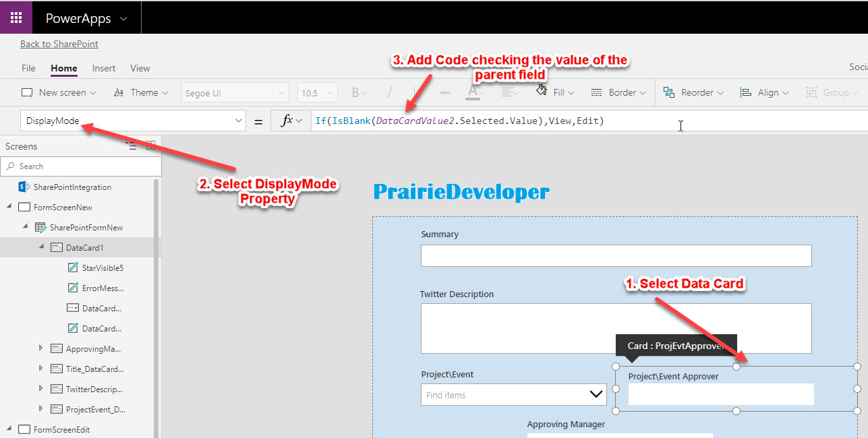The height and width of the screenshot is (438, 868).
Task: Select the StarVisible5 tree item
Action: pyautogui.click(x=103, y=268)
